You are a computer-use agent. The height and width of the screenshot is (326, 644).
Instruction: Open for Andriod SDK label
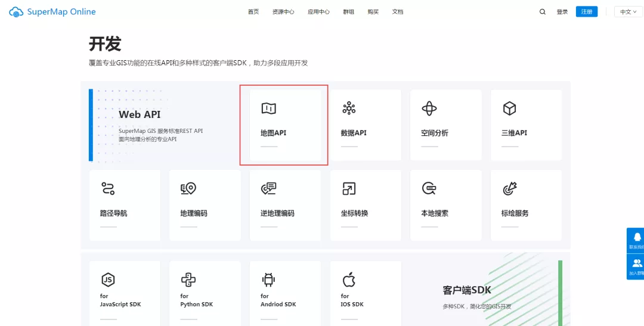278,300
